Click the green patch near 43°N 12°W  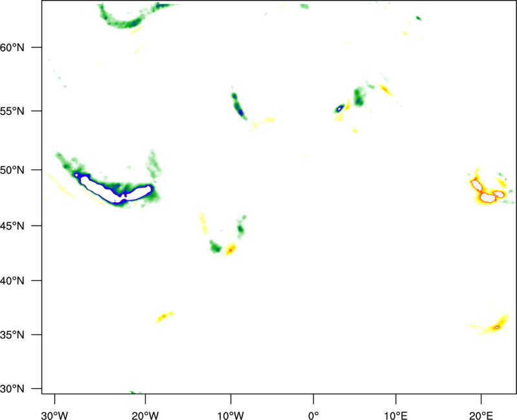pyautogui.click(x=216, y=247)
